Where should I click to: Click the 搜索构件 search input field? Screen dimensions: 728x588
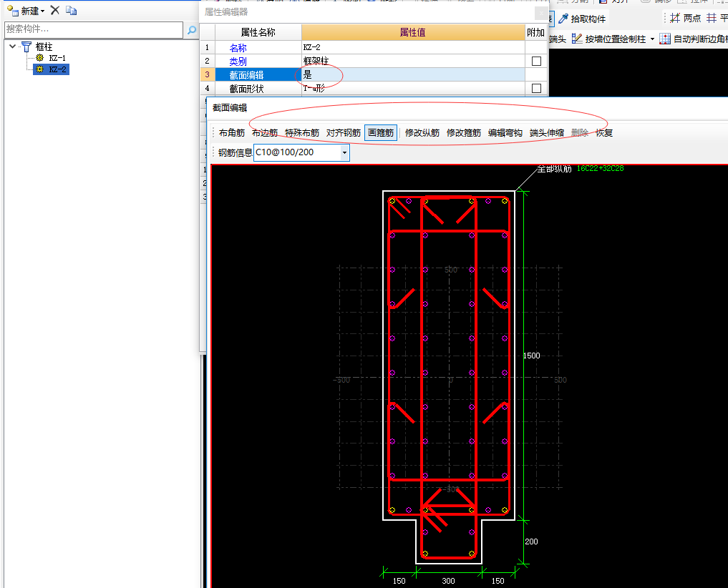[93, 30]
